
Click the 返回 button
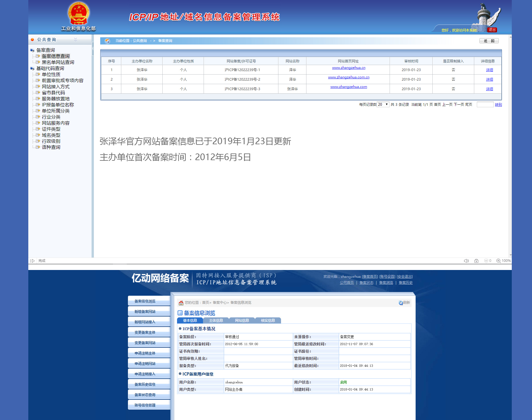(489, 41)
